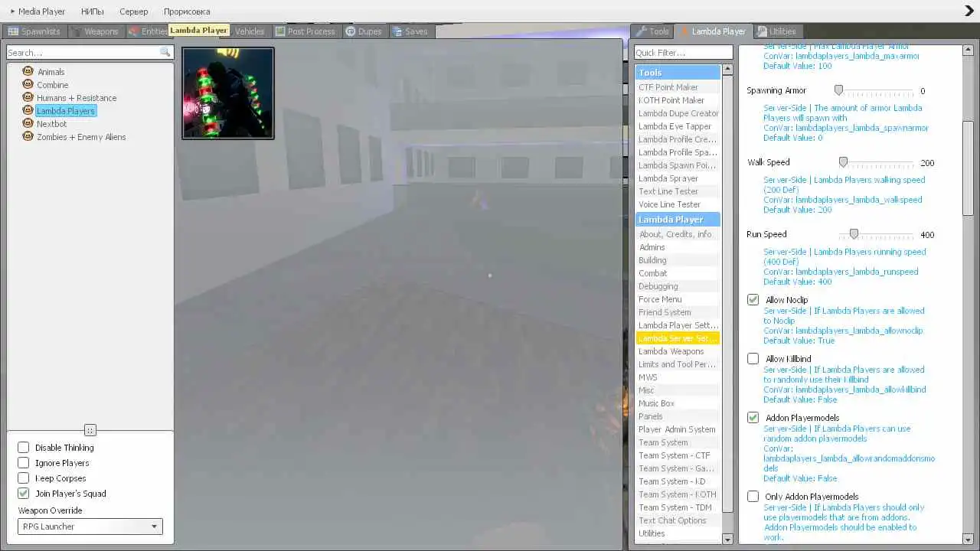The height and width of the screenshot is (551, 980).
Task: Select the KOTH Point Maker tool
Action: [678, 100]
